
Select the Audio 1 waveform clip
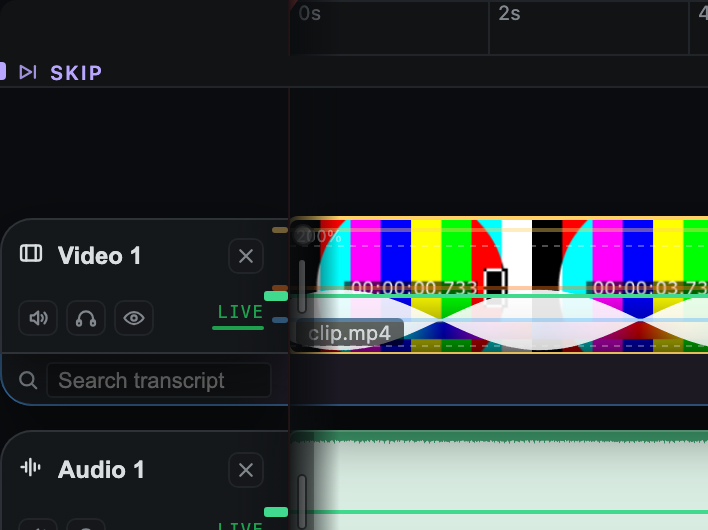coord(499,481)
